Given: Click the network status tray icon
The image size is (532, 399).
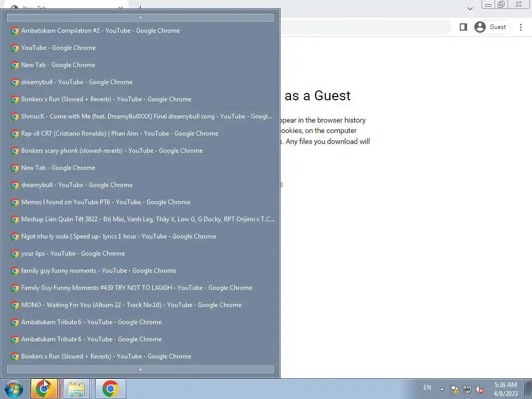Looking at the screenshot, I should (x=467, y=389).
